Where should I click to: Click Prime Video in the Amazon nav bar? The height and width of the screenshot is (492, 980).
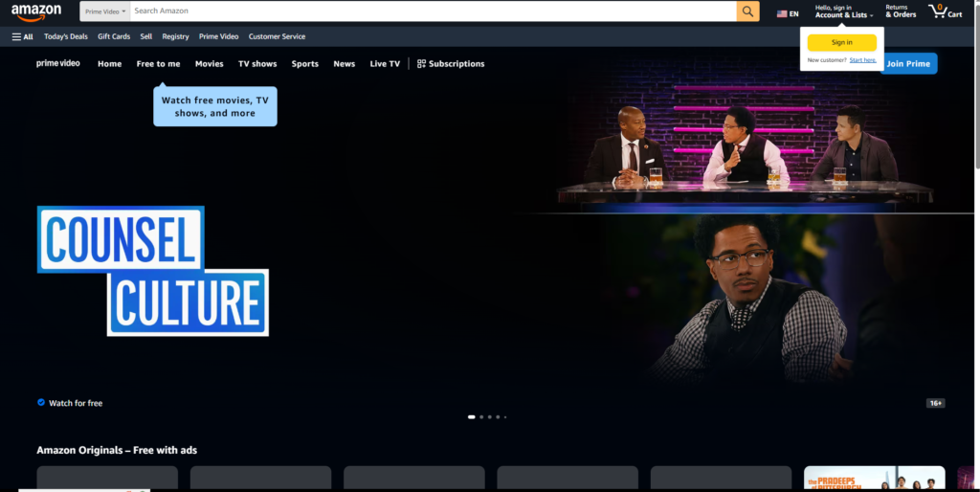[x=219, y=37]
